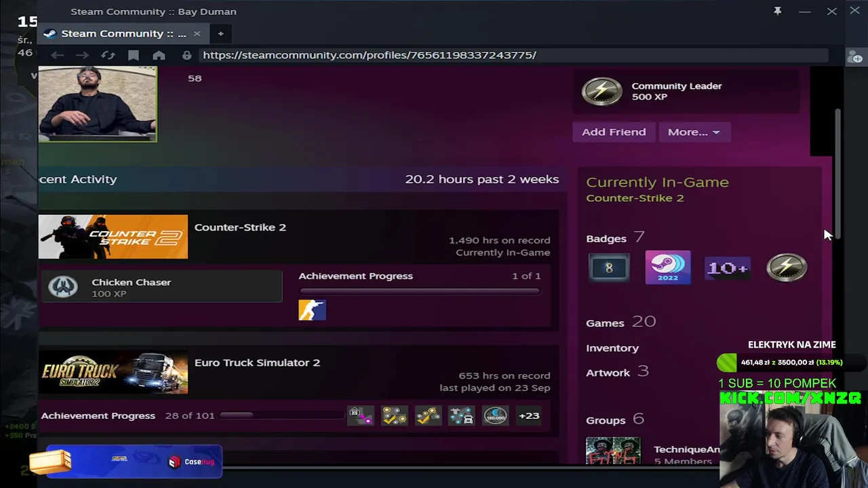Click the 150,000 euro coin achievement icon
This screenshot has height=488, width=868.
tap(495, 415)
